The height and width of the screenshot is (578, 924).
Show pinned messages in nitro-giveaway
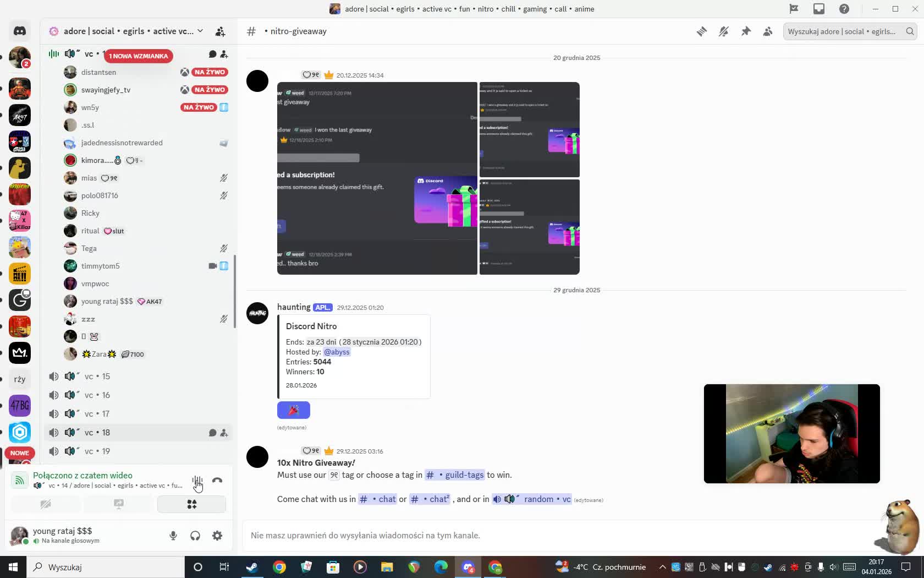(x=746, y=31)
